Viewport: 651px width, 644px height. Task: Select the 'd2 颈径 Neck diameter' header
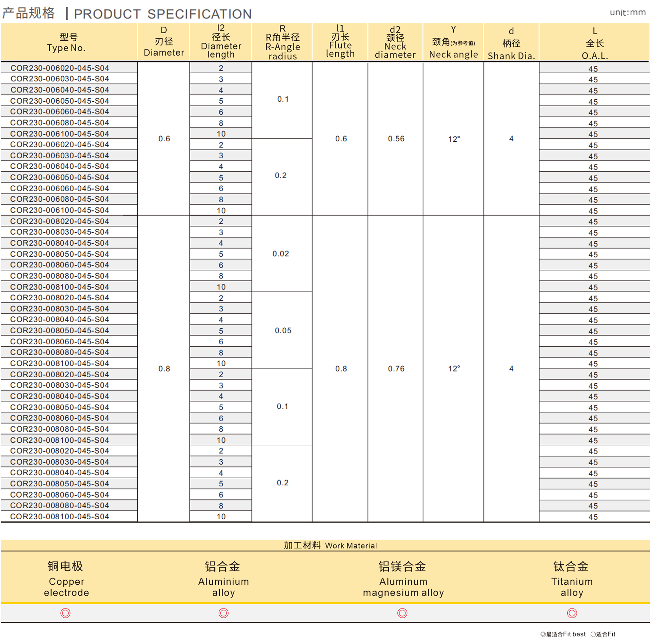click(x=395, y=42)
